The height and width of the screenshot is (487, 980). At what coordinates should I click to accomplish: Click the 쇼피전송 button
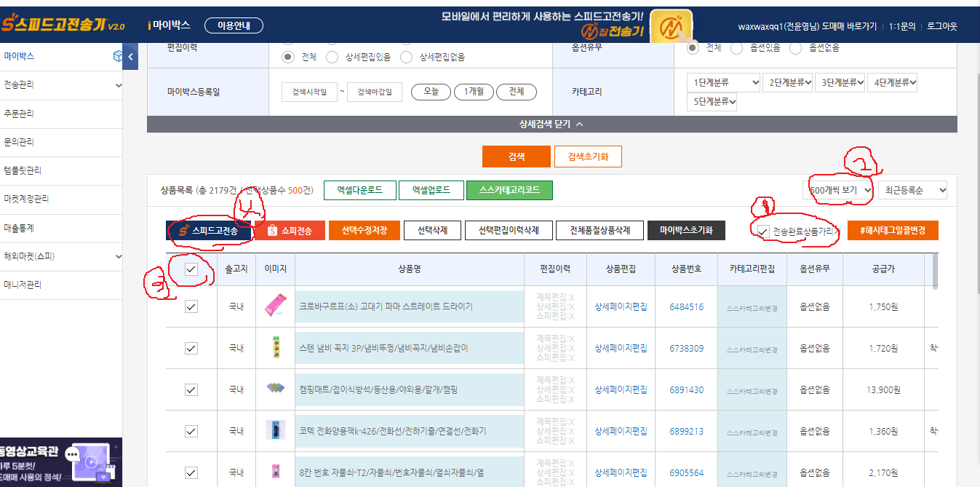click(289, 231)
